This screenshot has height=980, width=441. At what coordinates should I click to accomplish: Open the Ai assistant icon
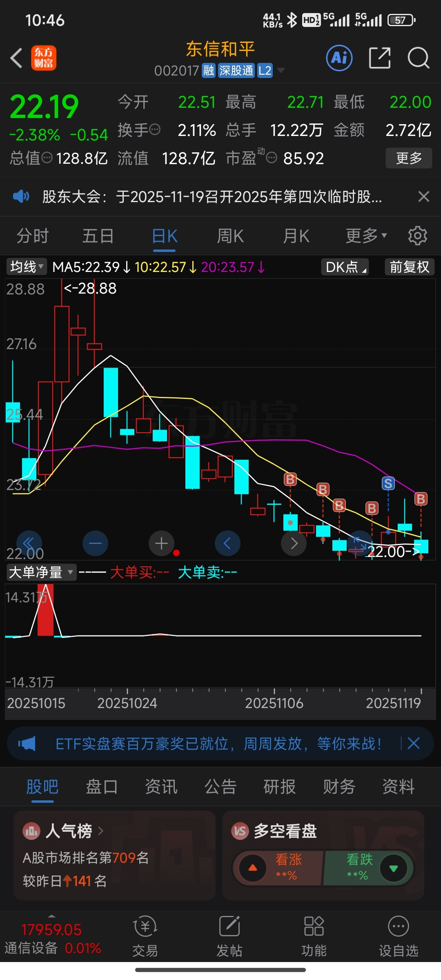[339, 58]
